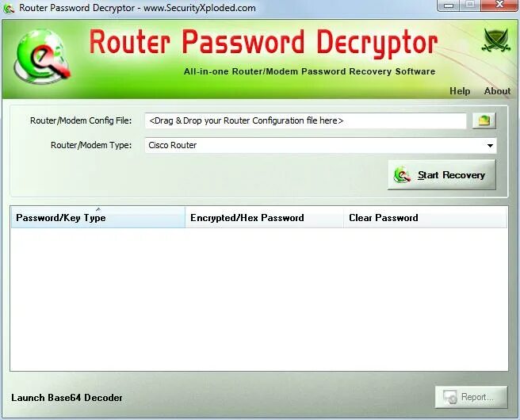Click the magnifier icon on Start Recovery
The width and height of the screenshot is (520, 420).
coord(402,174)
